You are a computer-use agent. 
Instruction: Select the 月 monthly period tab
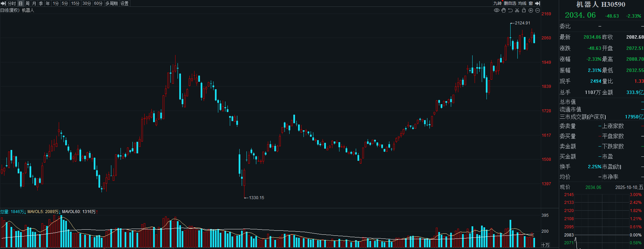coord(34,3)
